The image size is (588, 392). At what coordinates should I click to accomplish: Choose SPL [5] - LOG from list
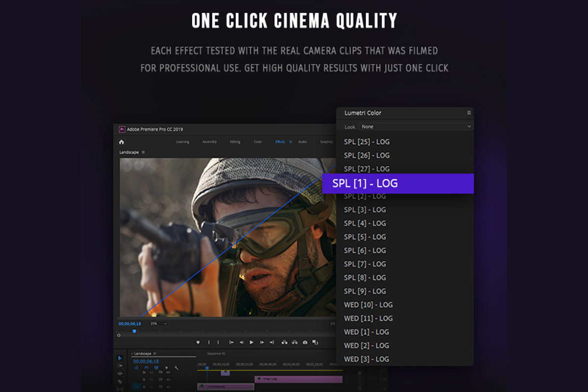pyautogui.click(x=365, y=237)
